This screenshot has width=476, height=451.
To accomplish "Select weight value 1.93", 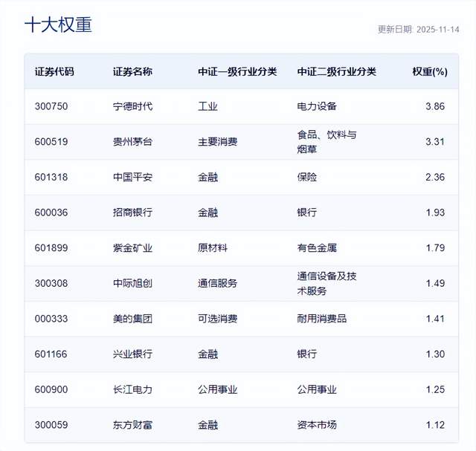I will (435, 212).
